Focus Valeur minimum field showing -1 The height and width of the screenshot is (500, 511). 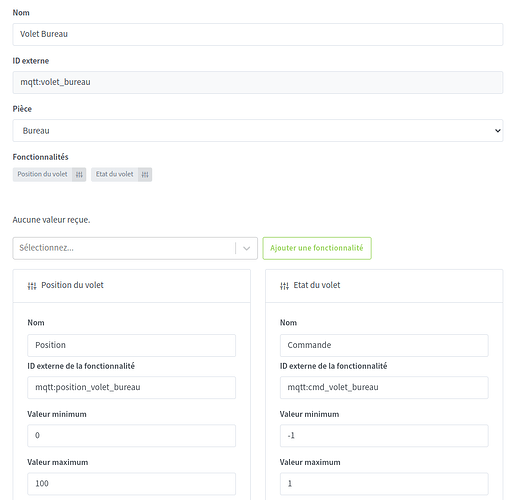tap(384, 435)
